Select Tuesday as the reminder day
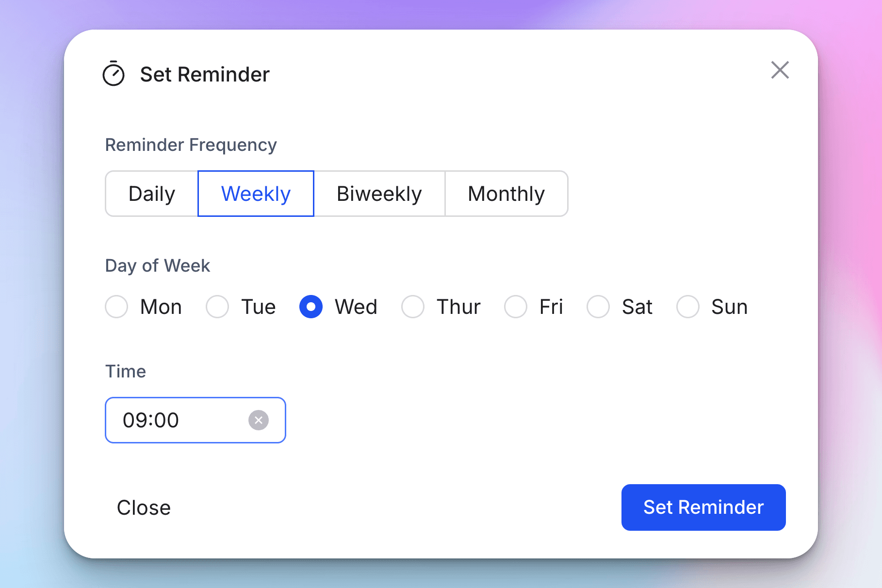 pos(217,307)
